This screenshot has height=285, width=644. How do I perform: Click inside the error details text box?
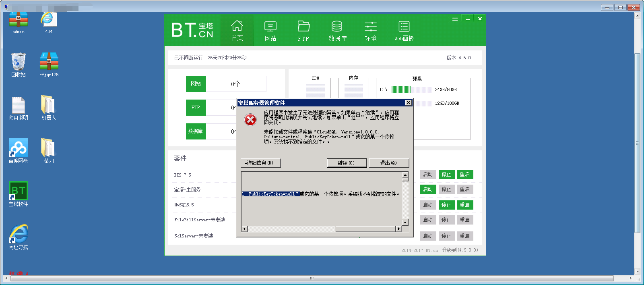[322, 199]
